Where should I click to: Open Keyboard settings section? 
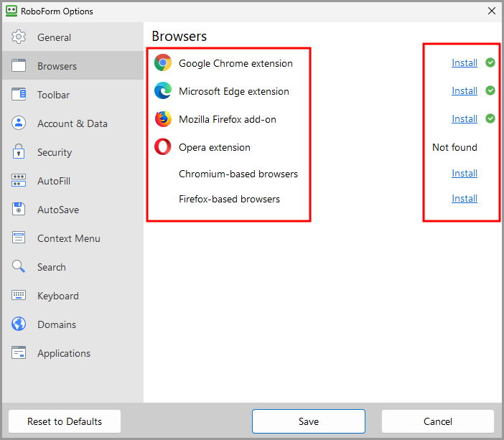pos(73,296)
